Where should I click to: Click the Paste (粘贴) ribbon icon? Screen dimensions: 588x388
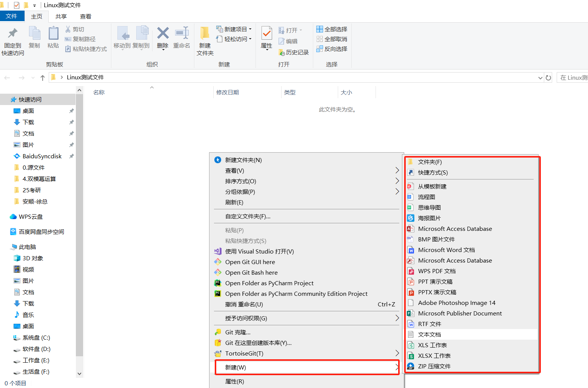[x=53, y=34]
